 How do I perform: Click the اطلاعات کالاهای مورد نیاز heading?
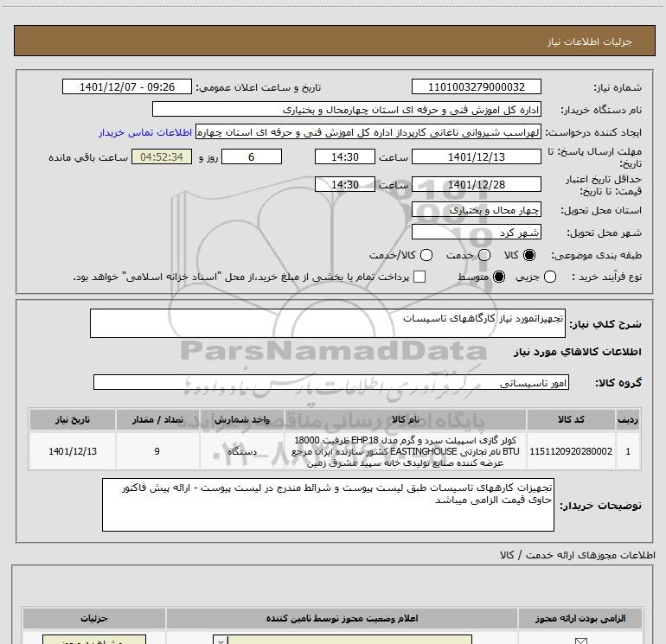pyautogui.click(x=578, y=352)
